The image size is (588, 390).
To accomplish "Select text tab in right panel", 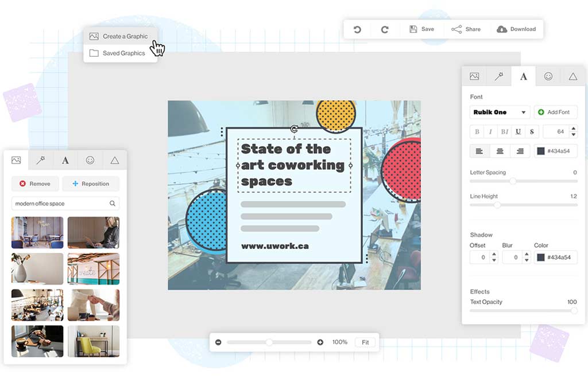I will point(524,76).
